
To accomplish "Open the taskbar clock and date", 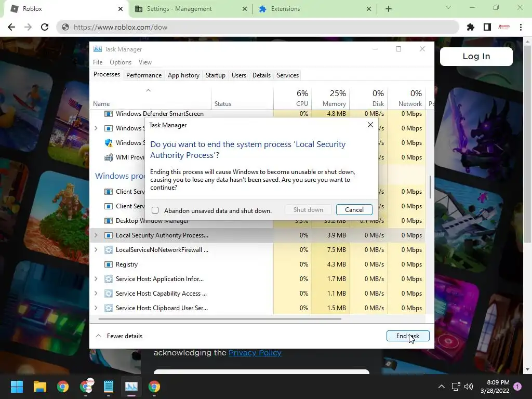I will [x=495, y=387].
